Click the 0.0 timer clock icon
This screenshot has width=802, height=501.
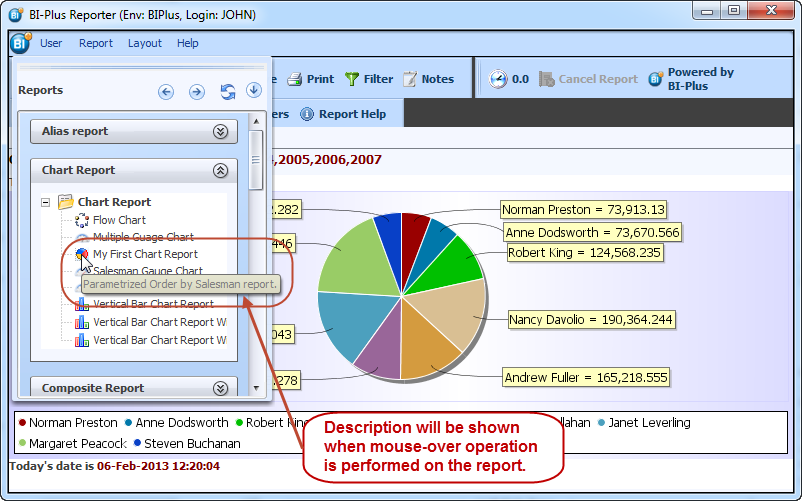[498, 79]
